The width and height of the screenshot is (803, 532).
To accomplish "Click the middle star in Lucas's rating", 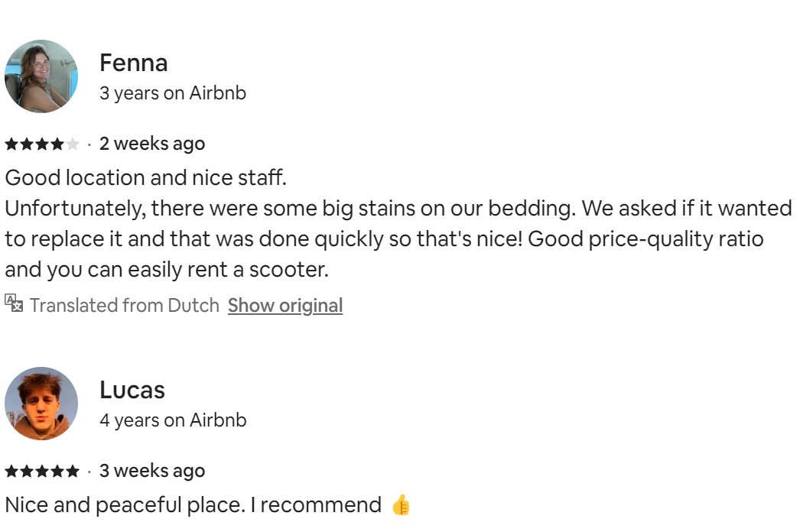I will click(x=42, y=471).
